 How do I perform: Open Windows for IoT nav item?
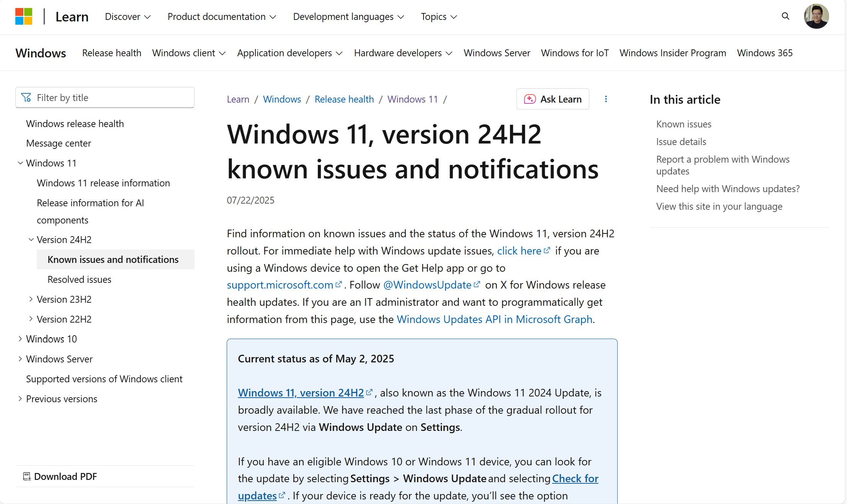click(x=575, y=53)
